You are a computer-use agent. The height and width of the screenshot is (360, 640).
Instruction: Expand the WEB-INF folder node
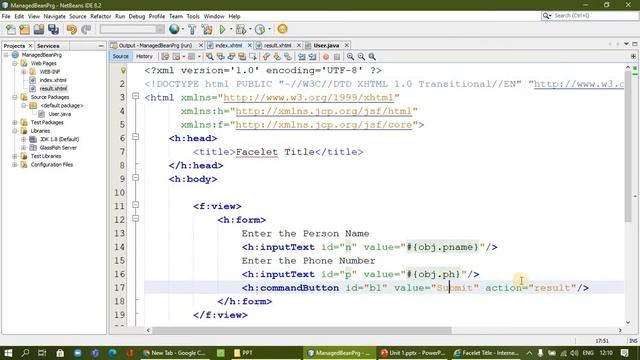point(24,72)
